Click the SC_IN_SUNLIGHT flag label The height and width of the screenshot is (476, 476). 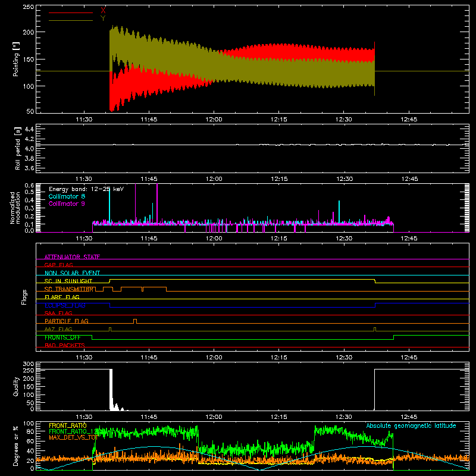(68, 281)
